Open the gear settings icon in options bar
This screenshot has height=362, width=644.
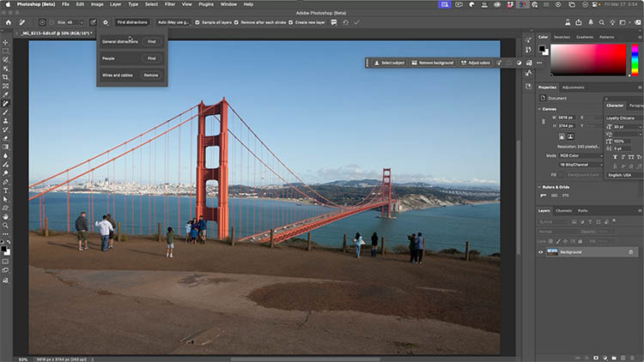106,22
